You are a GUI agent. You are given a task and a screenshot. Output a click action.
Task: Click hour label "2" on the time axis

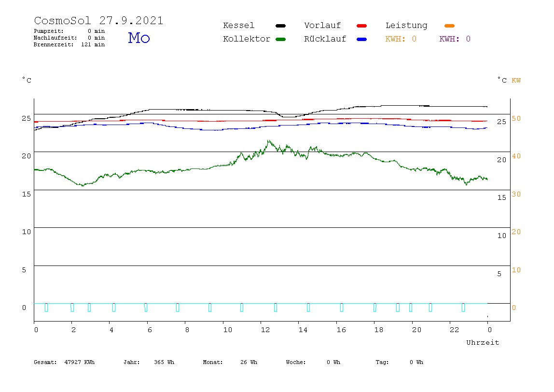coord(73,330)
